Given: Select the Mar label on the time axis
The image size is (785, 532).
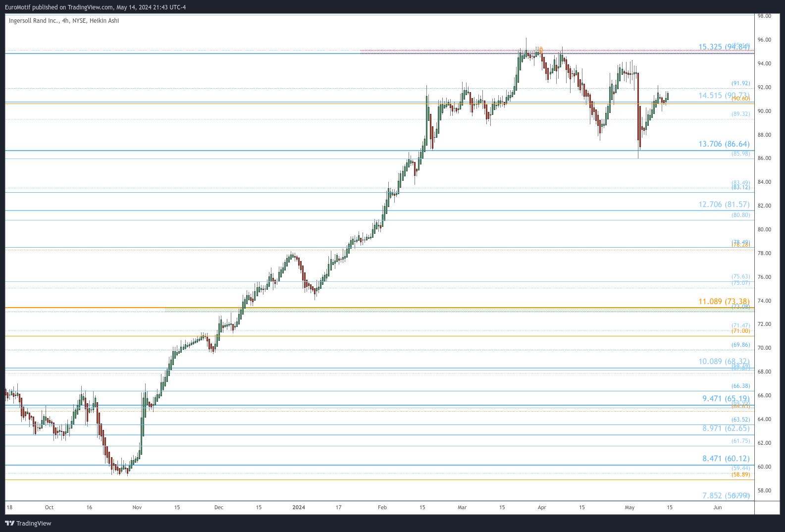Looking at the screenshot, I should click(462, 507).
